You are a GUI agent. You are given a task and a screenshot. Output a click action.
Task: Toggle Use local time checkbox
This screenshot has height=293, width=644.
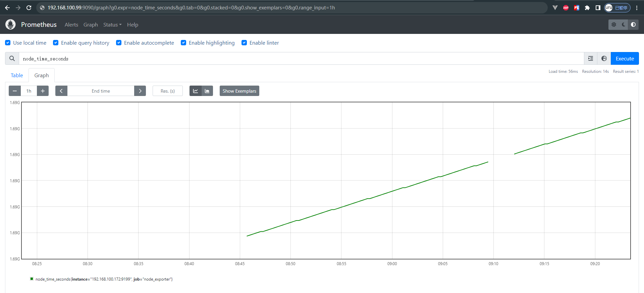pyautogui.click(x=8, y=43)
